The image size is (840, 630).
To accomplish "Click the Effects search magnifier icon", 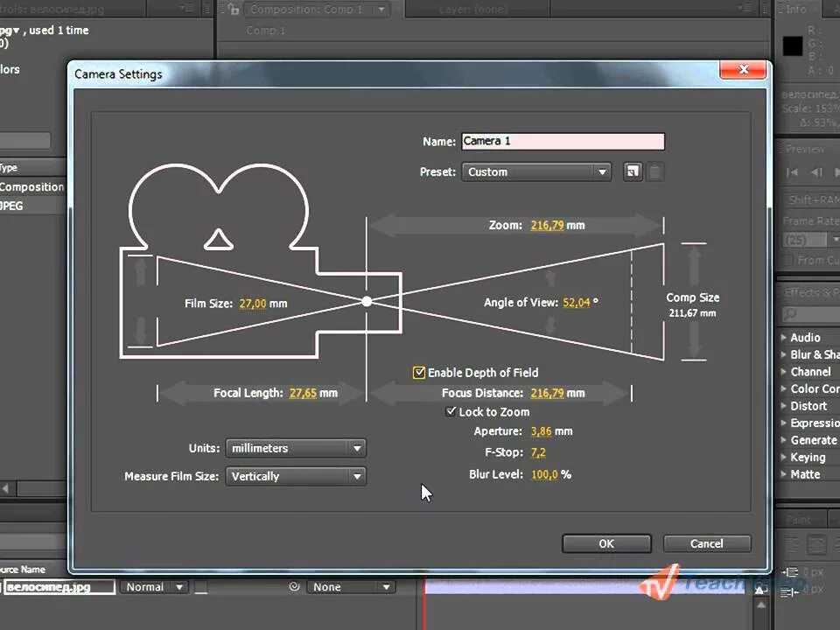I will pos(789,314).
